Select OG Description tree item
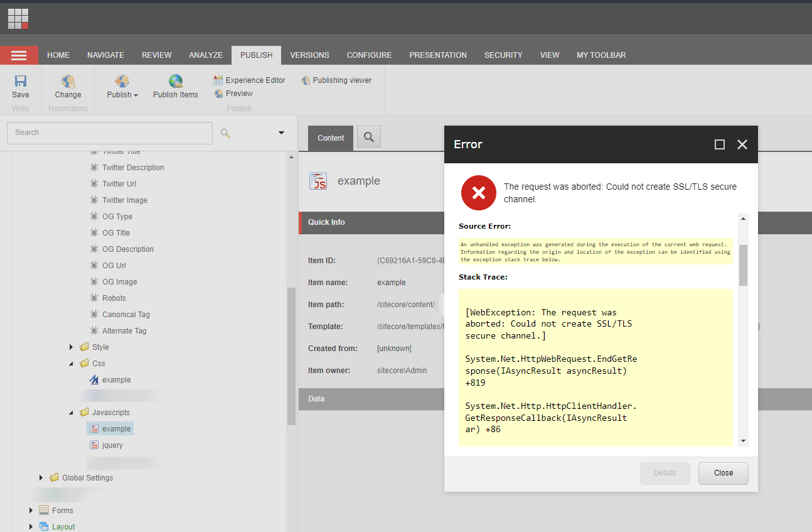 pos(128,249)
